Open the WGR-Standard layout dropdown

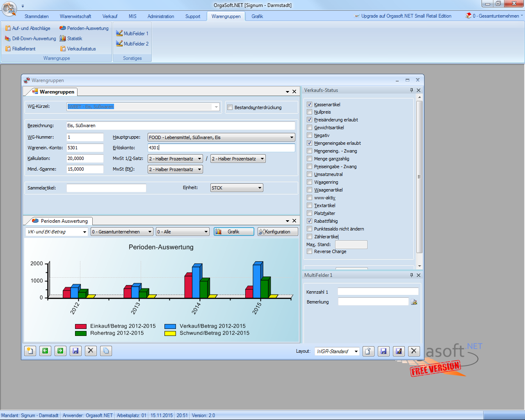(x=356, y=352)
